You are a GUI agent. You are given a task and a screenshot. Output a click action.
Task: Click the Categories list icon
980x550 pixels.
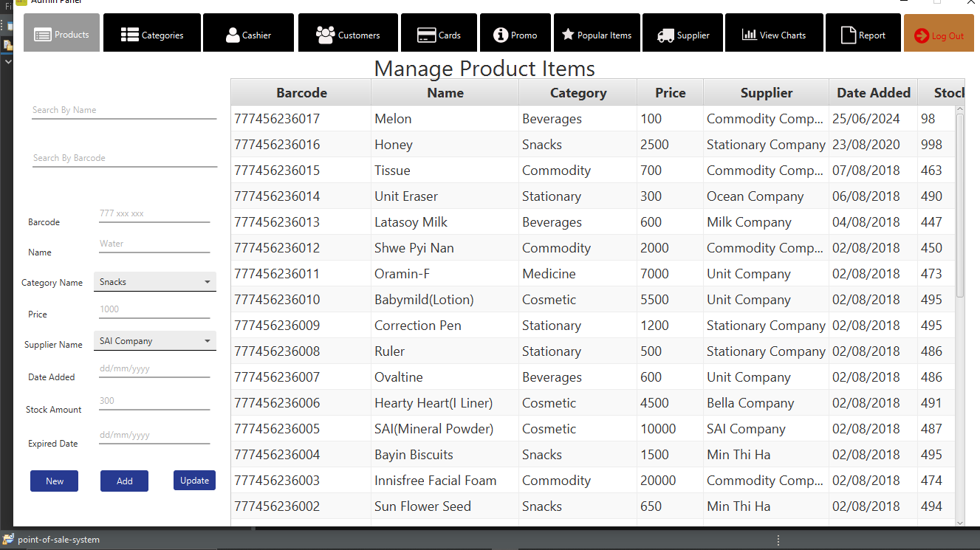(x=130, y=35)
